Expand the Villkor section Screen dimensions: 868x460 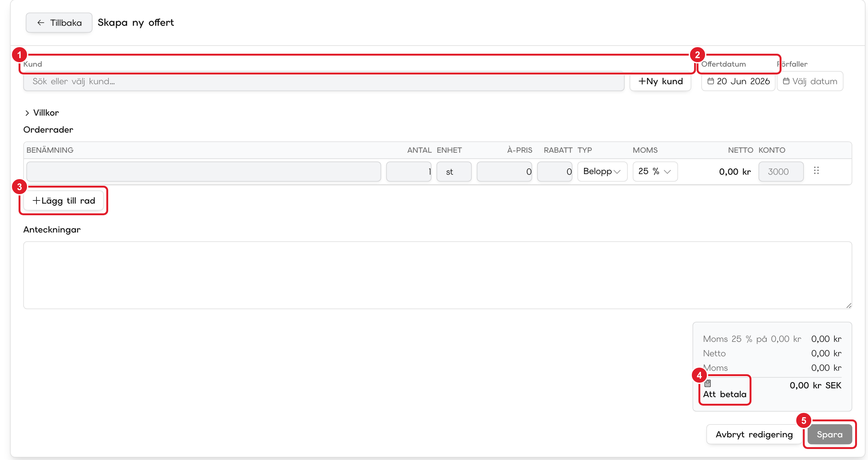[42, 113]
